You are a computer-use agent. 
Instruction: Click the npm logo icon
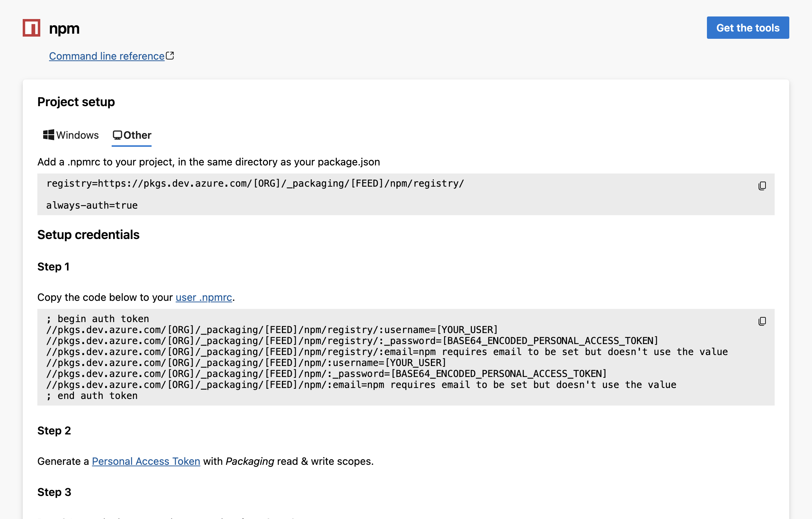[x=31, y=28]
